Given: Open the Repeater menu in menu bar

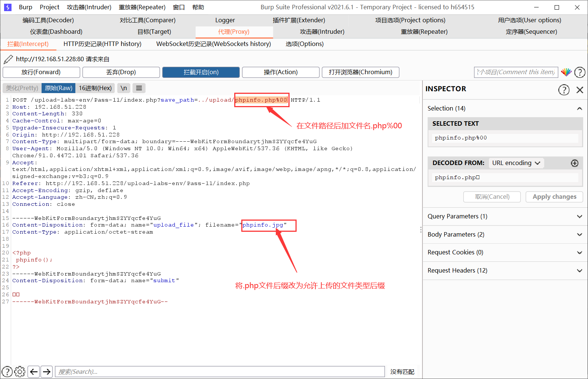Looking at the screenshot, I should pyautogui.click(x=142, y=7).
